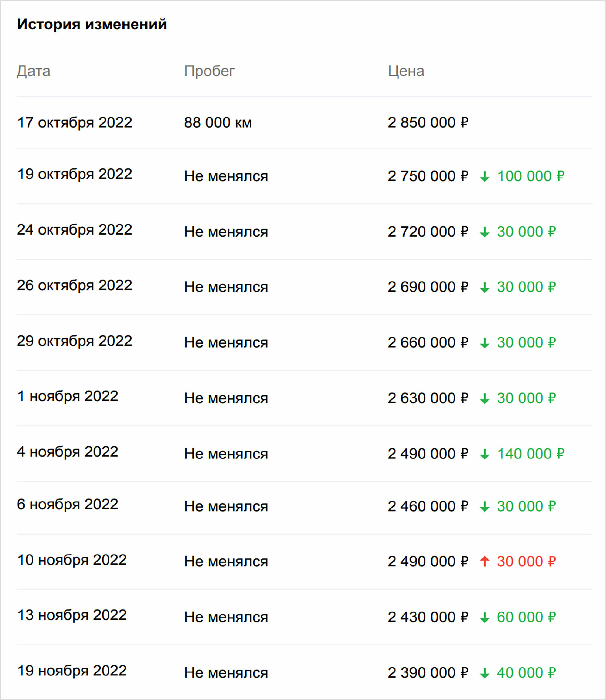Image resolution: width=606 pixels, height=700 pixels.
Task: Click the red 30 000 ₽ increase amount
Action: pyautogui.click(x=526, y=562)
